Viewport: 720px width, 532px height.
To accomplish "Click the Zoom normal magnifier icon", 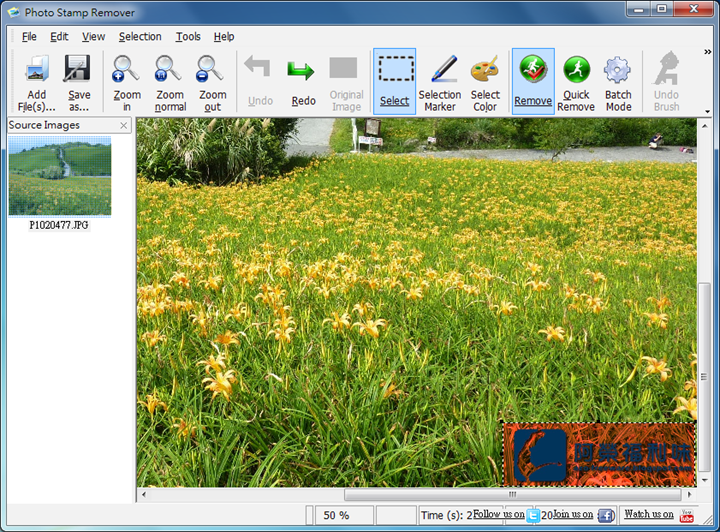I will pos(169,70).
